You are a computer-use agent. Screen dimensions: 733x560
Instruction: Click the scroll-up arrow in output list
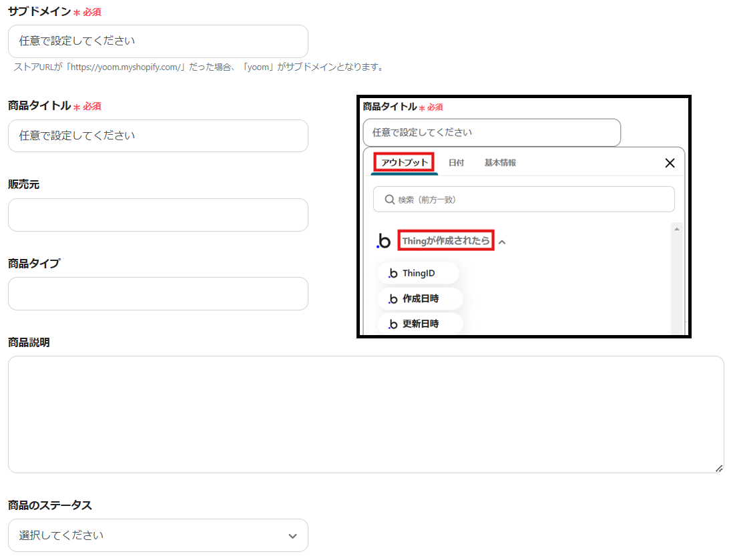tap(676, 229)
